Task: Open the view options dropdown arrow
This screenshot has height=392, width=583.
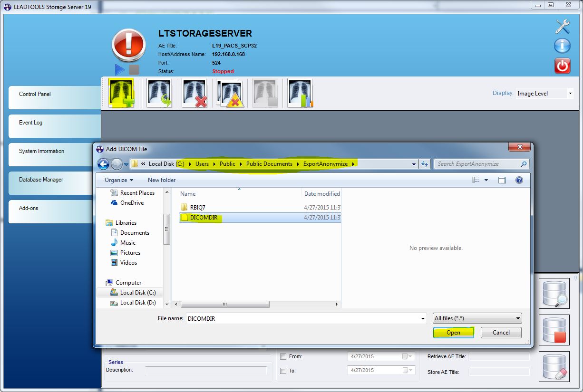Action: click(486, 180)
